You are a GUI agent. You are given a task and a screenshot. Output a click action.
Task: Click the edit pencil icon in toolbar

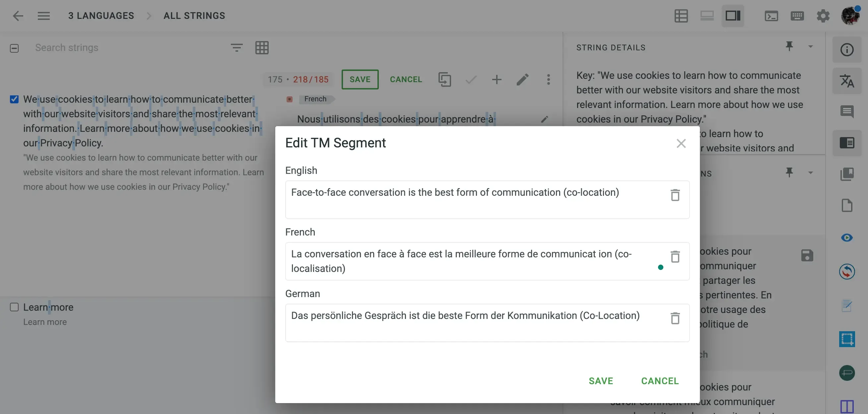click(521, 79)
